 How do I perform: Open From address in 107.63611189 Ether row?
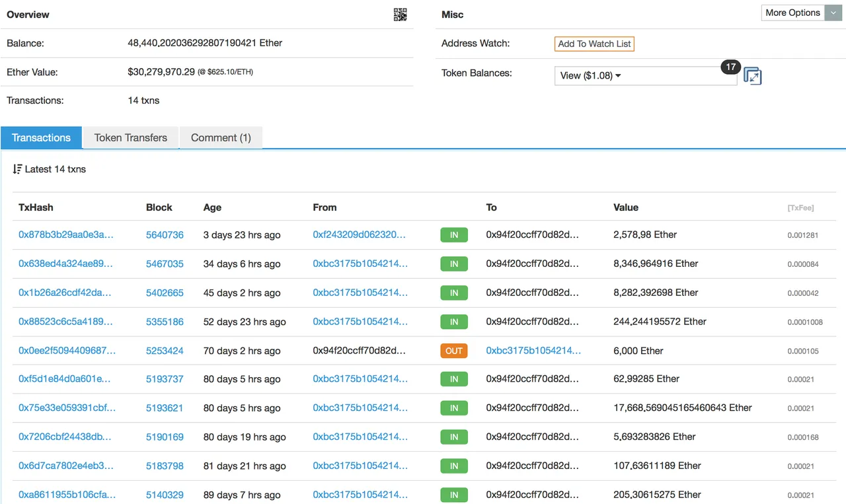tap(360, 466)
